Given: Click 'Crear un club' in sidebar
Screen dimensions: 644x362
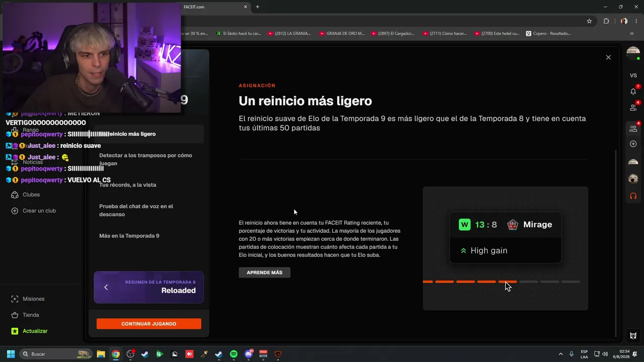Looking at the screenshot, I should pos(39,211).
